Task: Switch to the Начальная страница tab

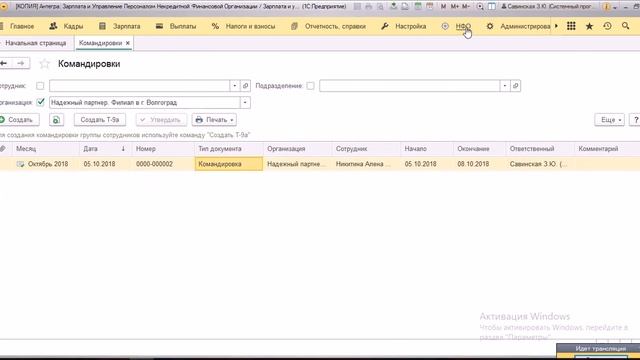Action: click(x=36, y=43)
